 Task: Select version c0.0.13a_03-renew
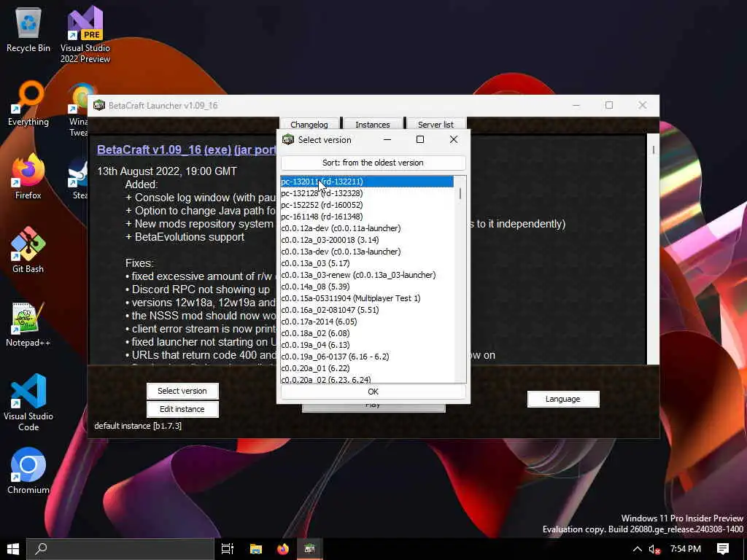click(367, 275)
